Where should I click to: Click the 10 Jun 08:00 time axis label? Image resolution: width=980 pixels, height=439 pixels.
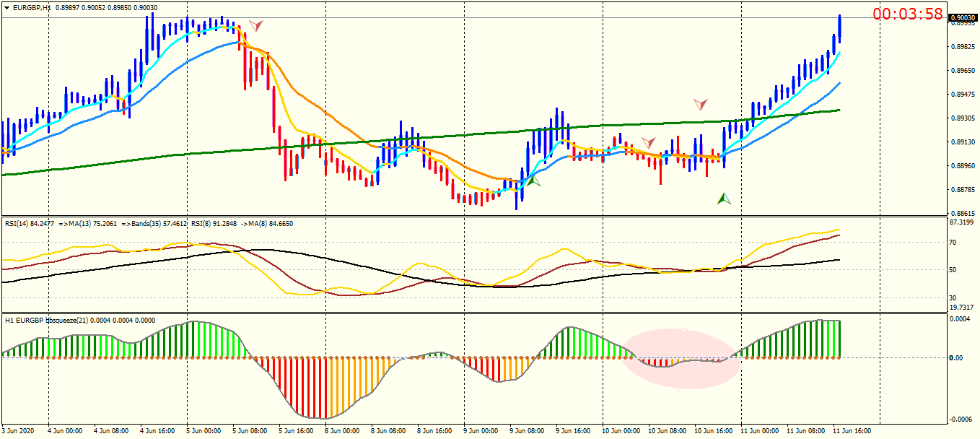(667, 431)
